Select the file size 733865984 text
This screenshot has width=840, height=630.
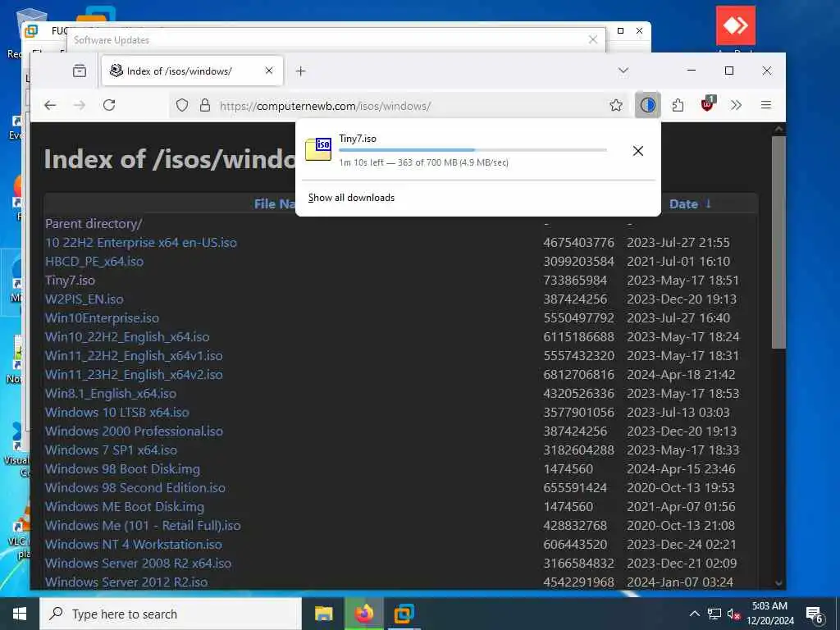[x=575, y=281]
